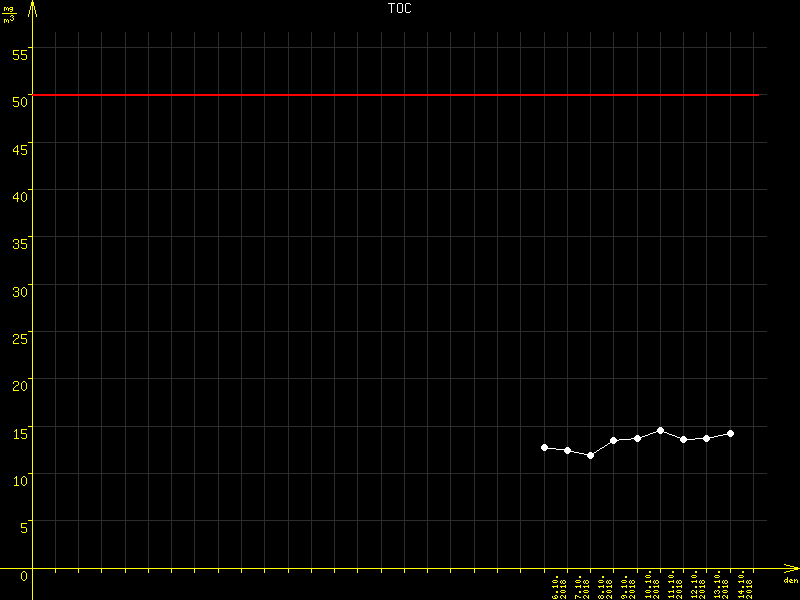Click the 15 value on the y-axis
This screenshot has width=800, height=600.
click(20, 434)
